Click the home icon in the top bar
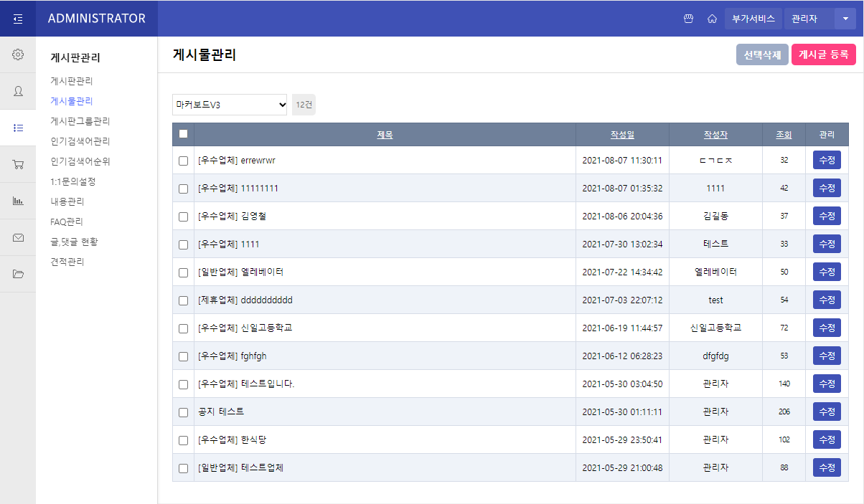Image resolution: width=864 pixels, height=504 pixels. (712, 19)
